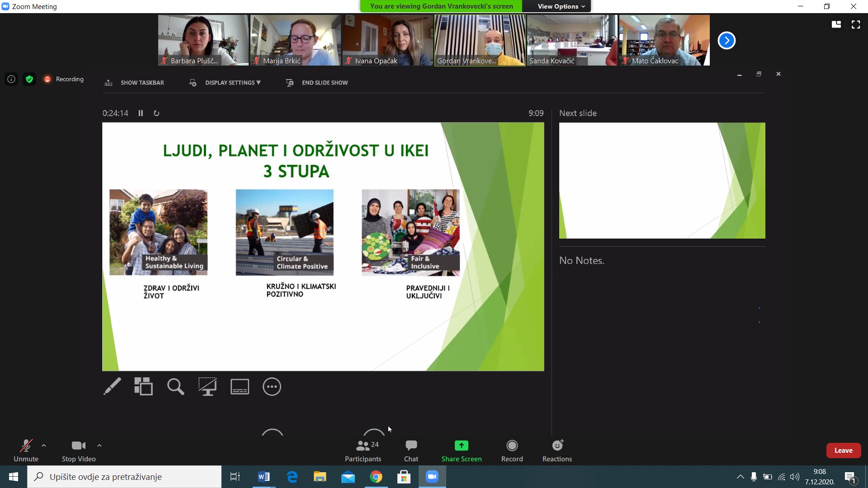Open network Wi-Fi settings in tray
868x488 pixels.
coord(781,477)
